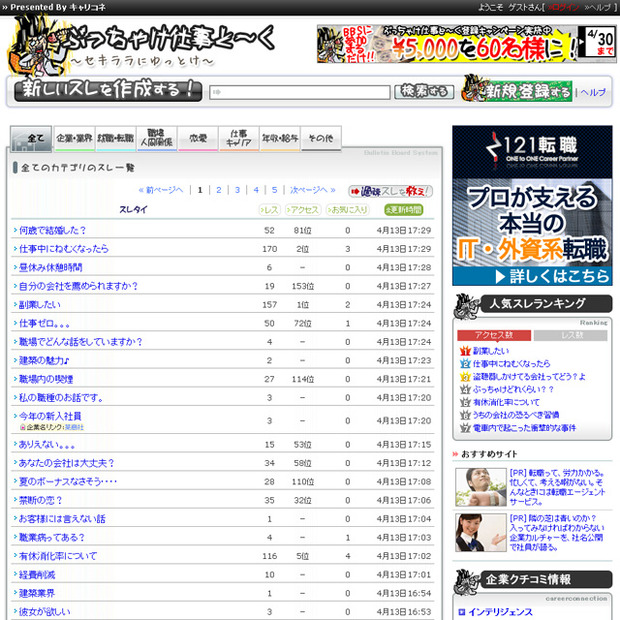The width and height of the screenshot is (620, 620).
Task: Open thread 昼休み休憩時間
Action: coord(51,268)
